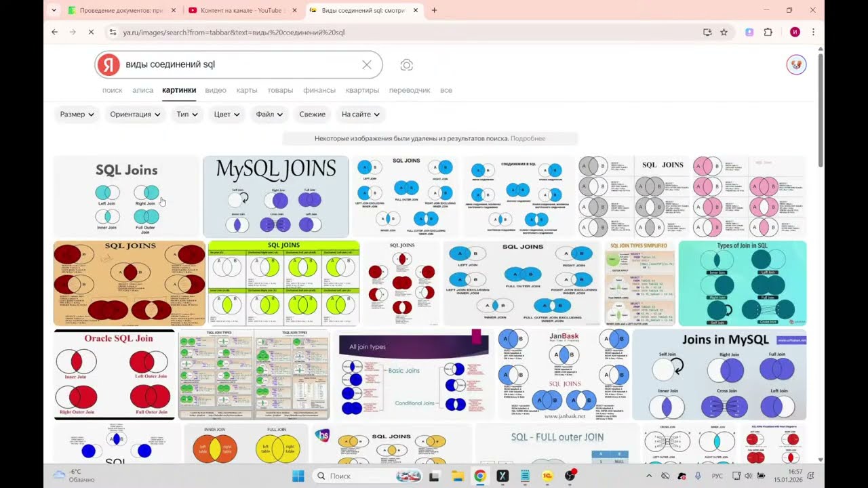Open Chrome profile avatar menu

point(795,32)
